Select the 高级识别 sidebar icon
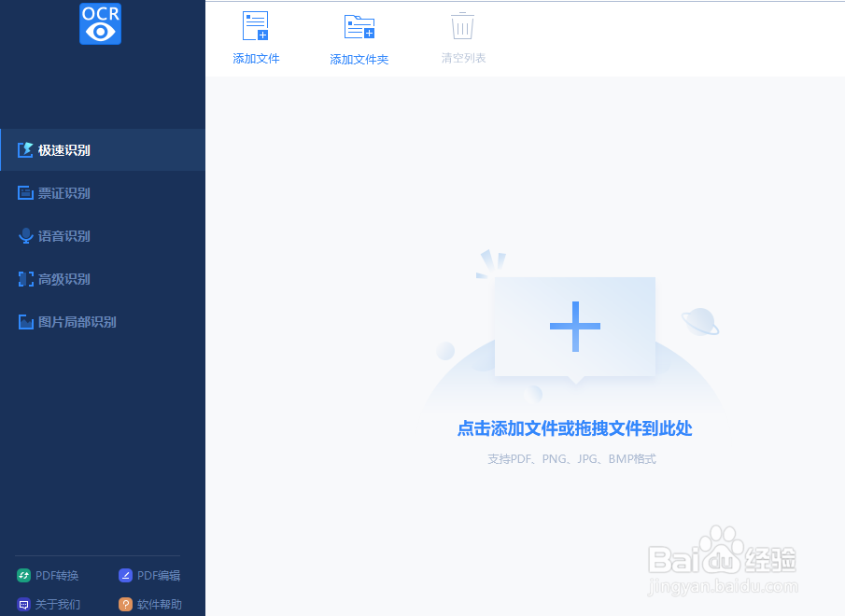The image size is (845, 616). [x=26, y=278]
